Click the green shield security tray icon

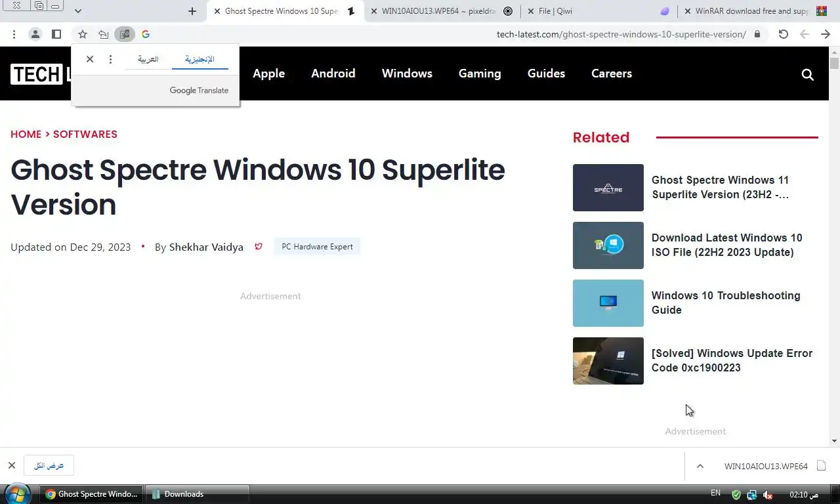tap(736, 495)
